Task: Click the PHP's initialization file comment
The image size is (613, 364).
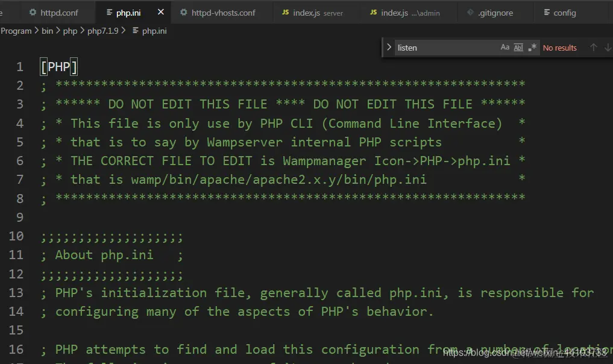Action: coord(318,293)
